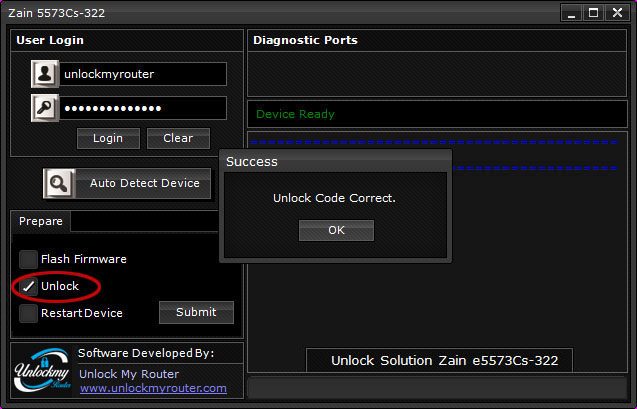Click the key icon beside password field
This screenshot has width=637, height=409.
coord(45,108)
